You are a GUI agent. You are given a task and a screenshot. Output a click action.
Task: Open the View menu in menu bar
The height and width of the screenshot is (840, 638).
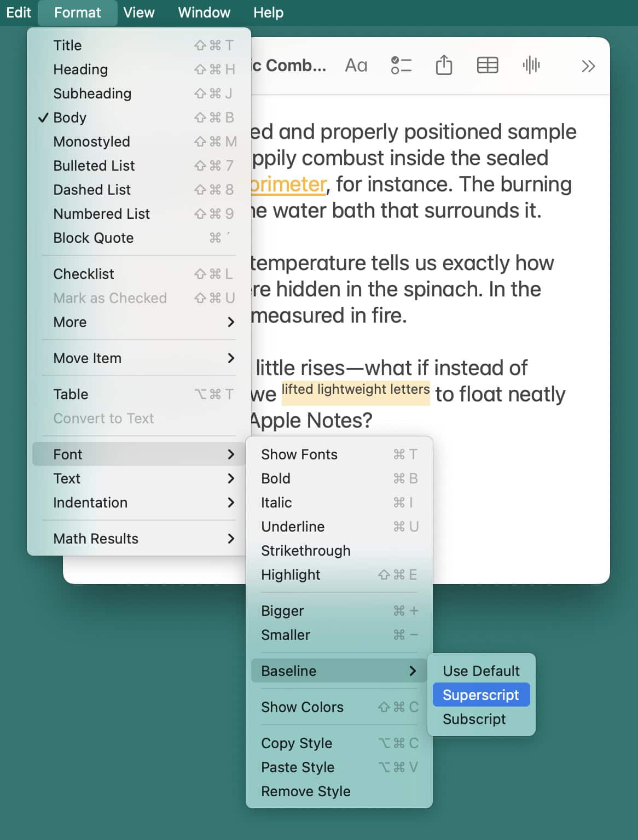(x=138, y=13)
